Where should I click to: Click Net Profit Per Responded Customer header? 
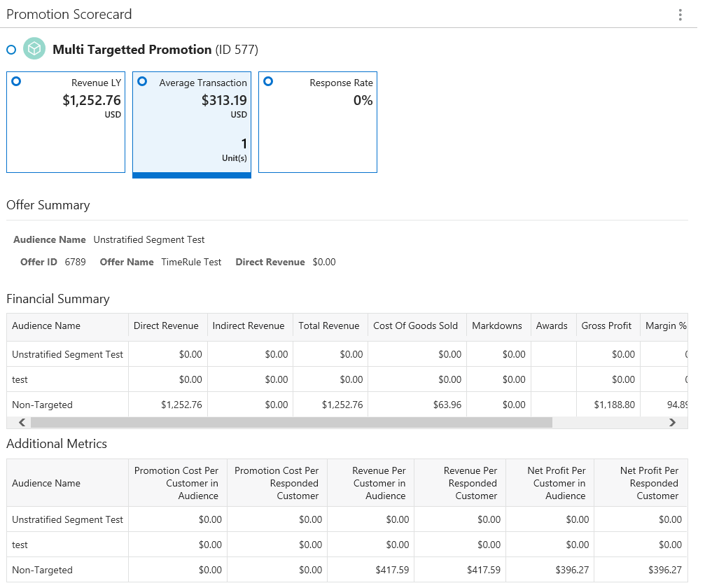(x=641, y=483)
